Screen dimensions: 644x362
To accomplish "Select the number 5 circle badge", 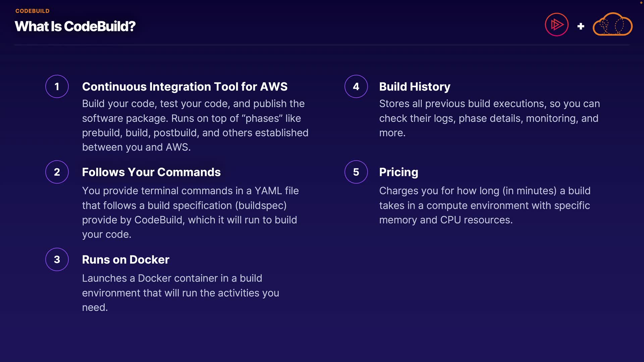I will [356, 172].
